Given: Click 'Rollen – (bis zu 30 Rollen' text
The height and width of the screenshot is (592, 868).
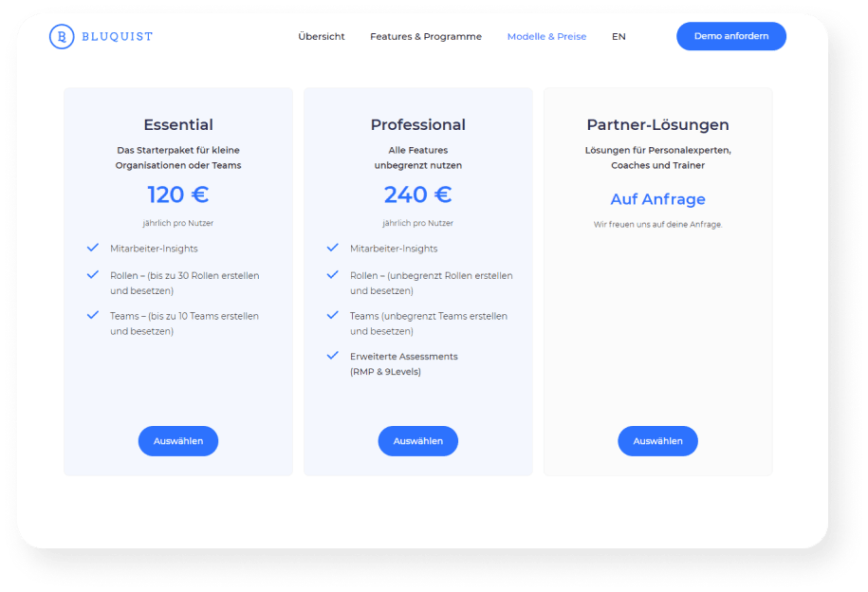Looking at the screenshot, I should pyautogui.click(x=184, y=283).
